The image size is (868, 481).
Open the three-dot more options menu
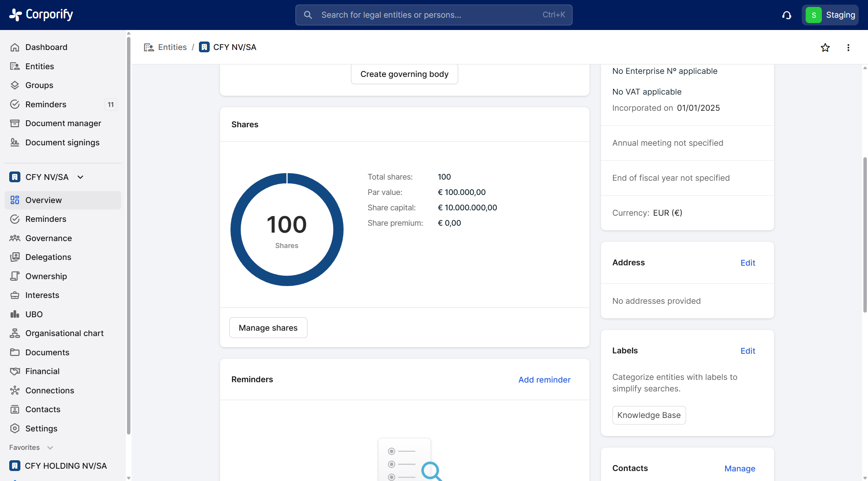click(x=848, y=48)
